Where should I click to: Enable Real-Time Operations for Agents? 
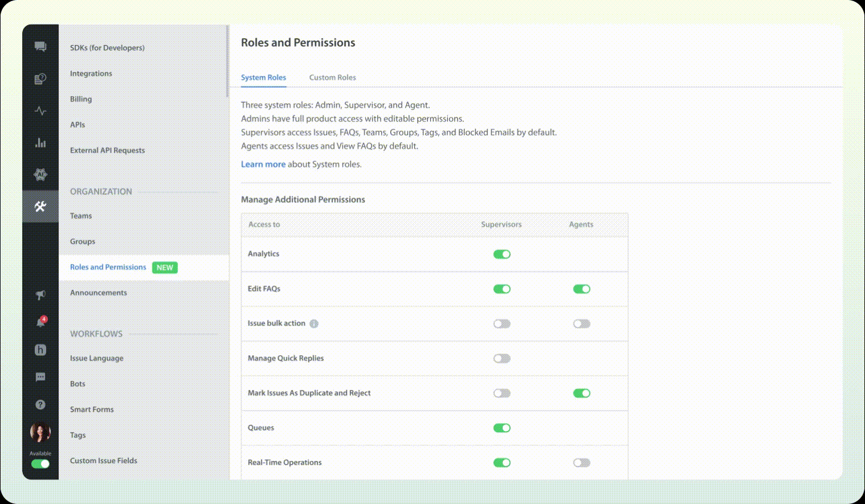(581, 463)
